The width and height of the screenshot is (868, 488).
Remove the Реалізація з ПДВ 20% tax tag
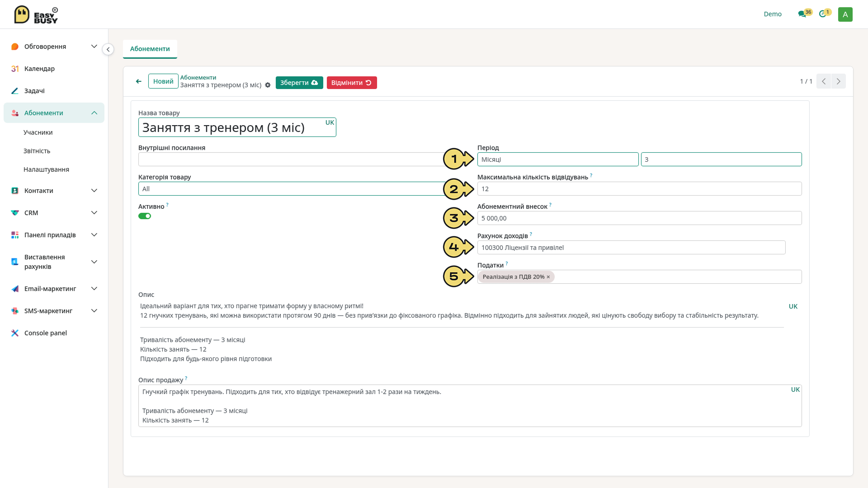(548, 277)
